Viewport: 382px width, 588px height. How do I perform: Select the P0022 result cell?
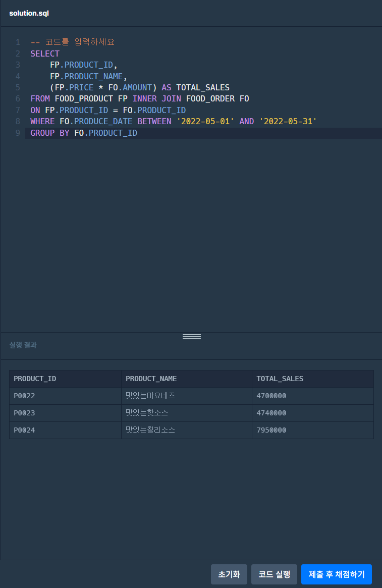(65, 396)
